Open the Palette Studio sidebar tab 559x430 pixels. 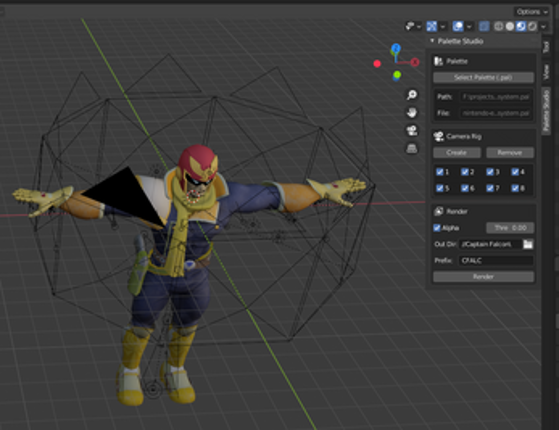pyautogui.click(x=546, y=111)
